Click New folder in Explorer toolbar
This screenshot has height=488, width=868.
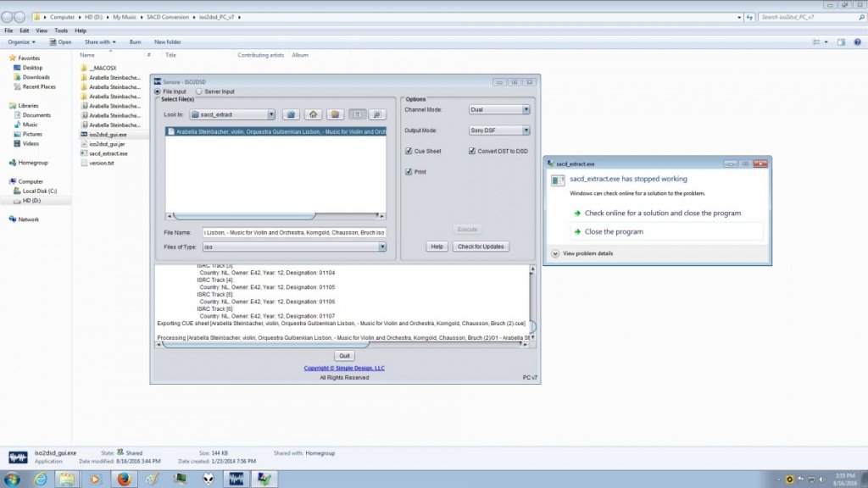click(168, 42)
